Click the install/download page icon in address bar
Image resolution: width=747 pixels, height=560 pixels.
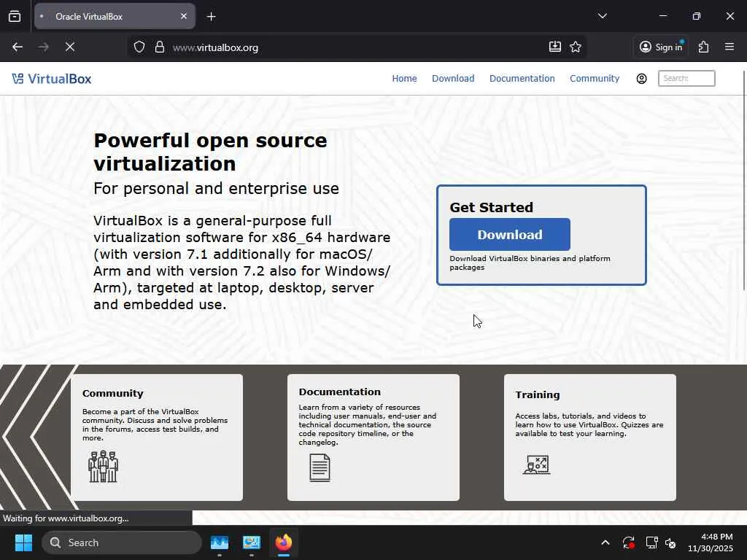pyautogui.click(x=555, y=47)
